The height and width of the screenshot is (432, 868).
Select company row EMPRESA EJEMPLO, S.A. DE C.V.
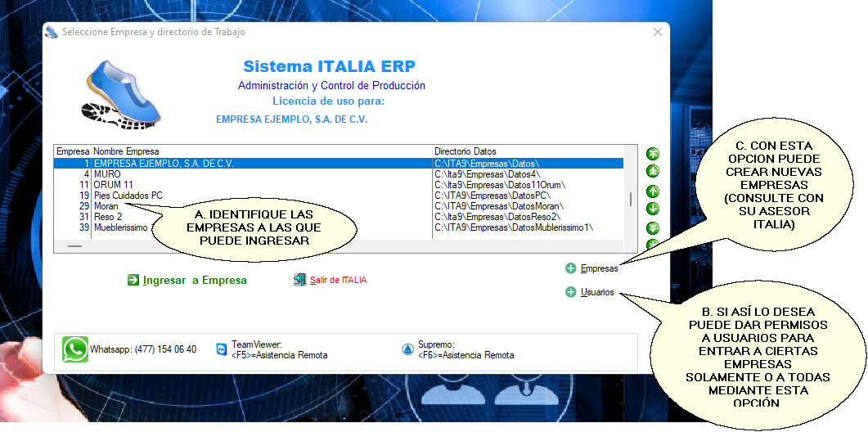(x=339, y=164)
